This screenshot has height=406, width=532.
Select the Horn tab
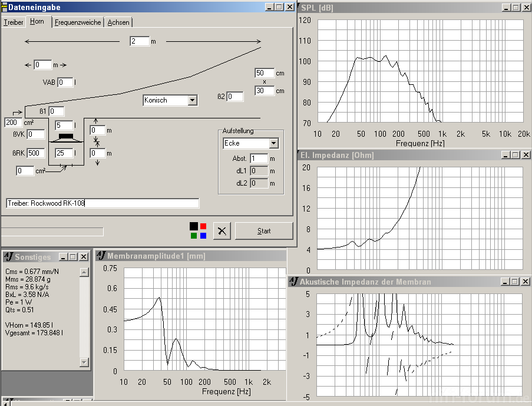click(x=37, y=21)
